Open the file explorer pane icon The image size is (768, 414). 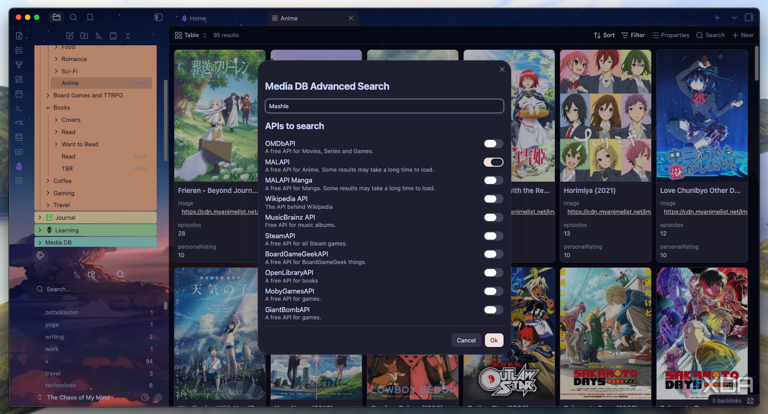pyautogui.click(x=56, y=17)
